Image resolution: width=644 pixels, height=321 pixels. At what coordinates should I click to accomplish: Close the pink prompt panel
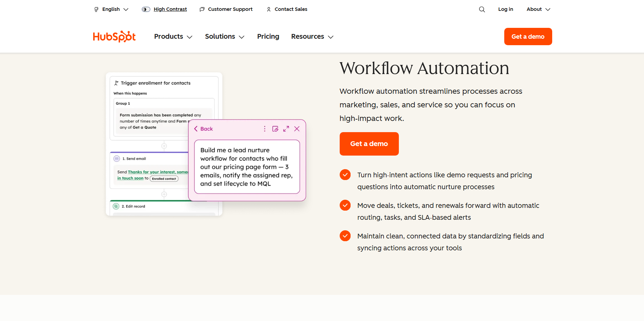(x=297, y=129)
